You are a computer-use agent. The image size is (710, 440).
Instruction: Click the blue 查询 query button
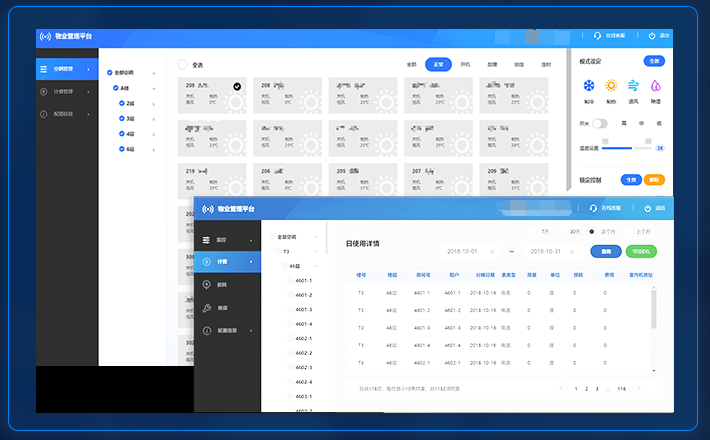pos(604,251)
